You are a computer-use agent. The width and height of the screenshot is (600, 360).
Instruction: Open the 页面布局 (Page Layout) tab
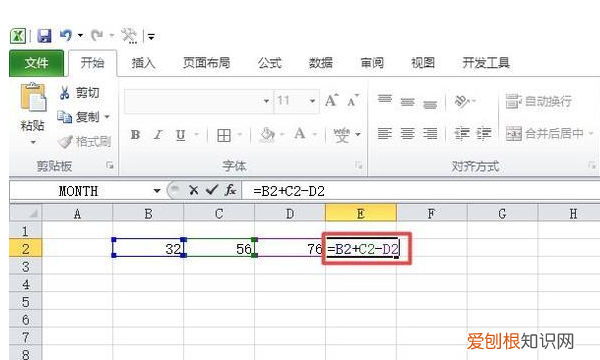[206, 63]
